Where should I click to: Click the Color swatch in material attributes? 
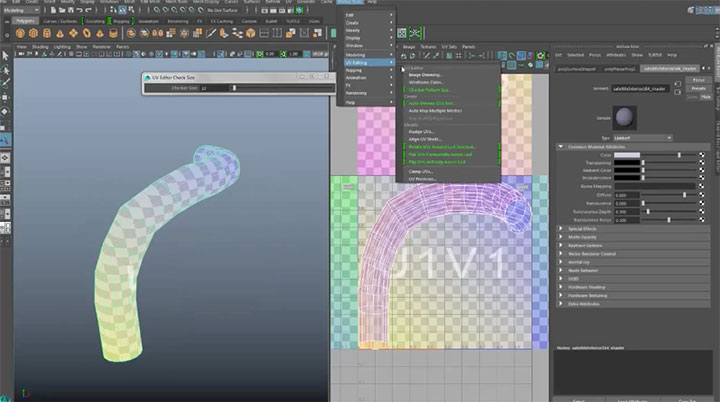coord(627,155)
